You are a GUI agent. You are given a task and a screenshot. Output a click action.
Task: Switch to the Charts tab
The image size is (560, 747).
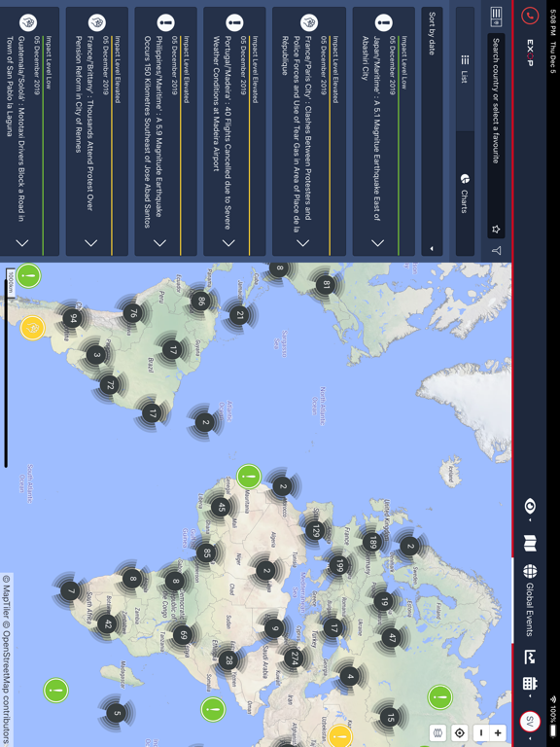tap(466, 194)
